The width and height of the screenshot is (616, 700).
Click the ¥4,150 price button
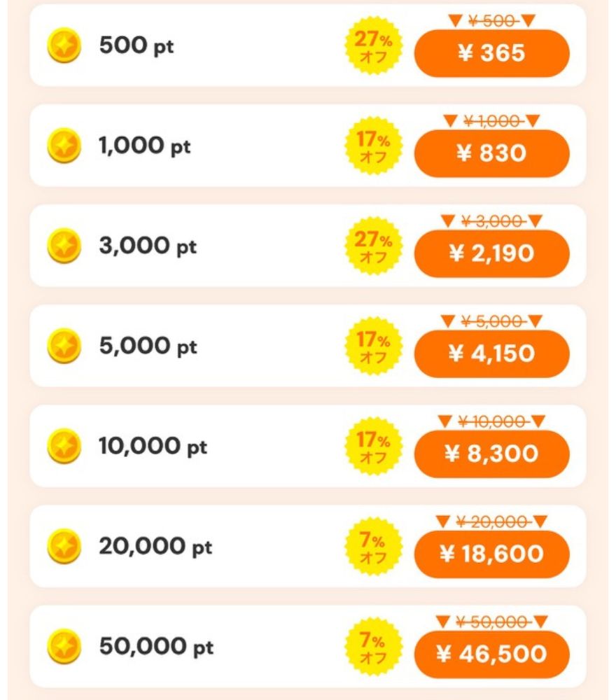click(491, 353)
